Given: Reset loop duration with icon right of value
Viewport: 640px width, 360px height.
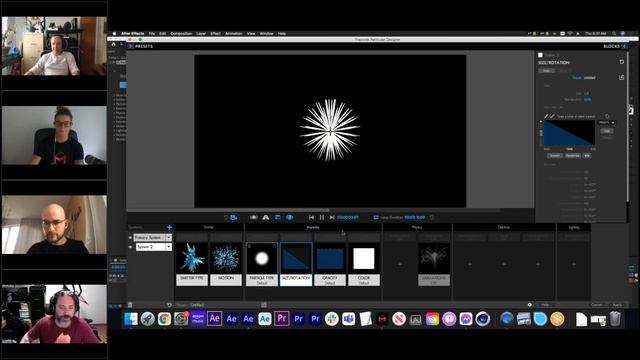Looking at the screenshot, I should pos(431,218).
